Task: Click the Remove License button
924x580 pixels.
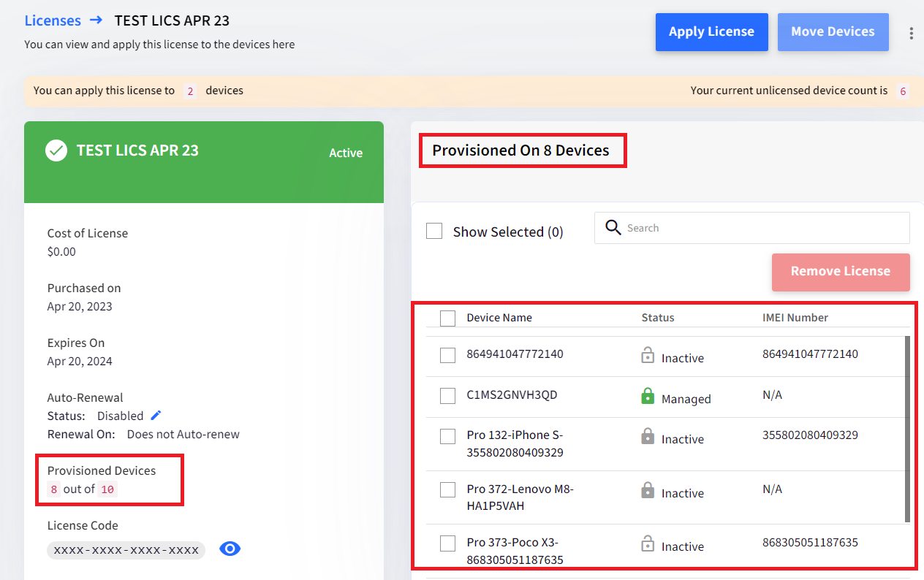Action: pos(841,272)
